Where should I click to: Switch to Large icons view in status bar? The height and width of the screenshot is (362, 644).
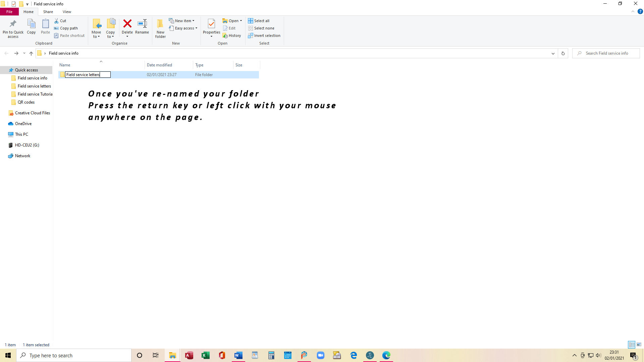(x=639, y=345)
